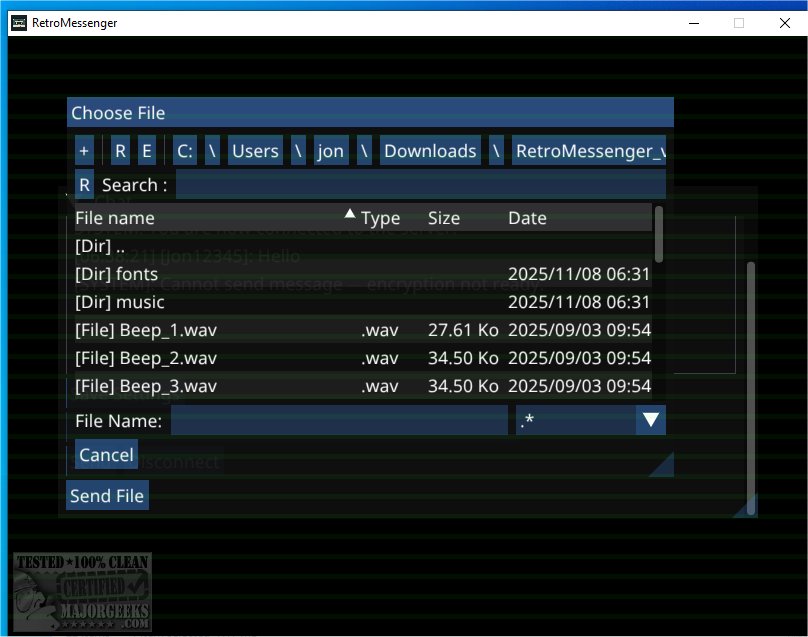Click the 27.61 Ko size cell
Screen dimensions: 808x637
[x=463, y=330]
